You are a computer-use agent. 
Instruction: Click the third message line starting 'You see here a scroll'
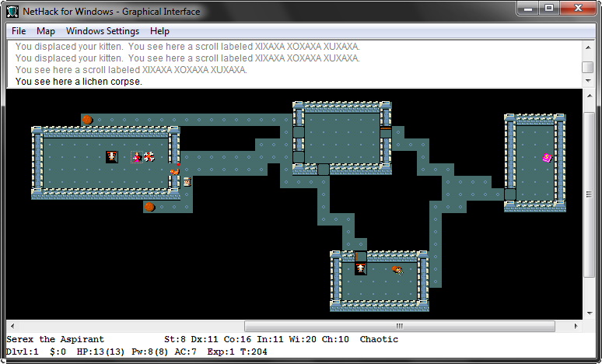(131, 70)
